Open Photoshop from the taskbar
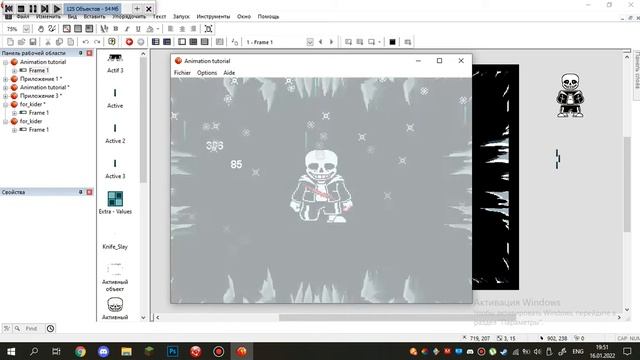Viewport: 640px width, 360px height. (173, 351)
